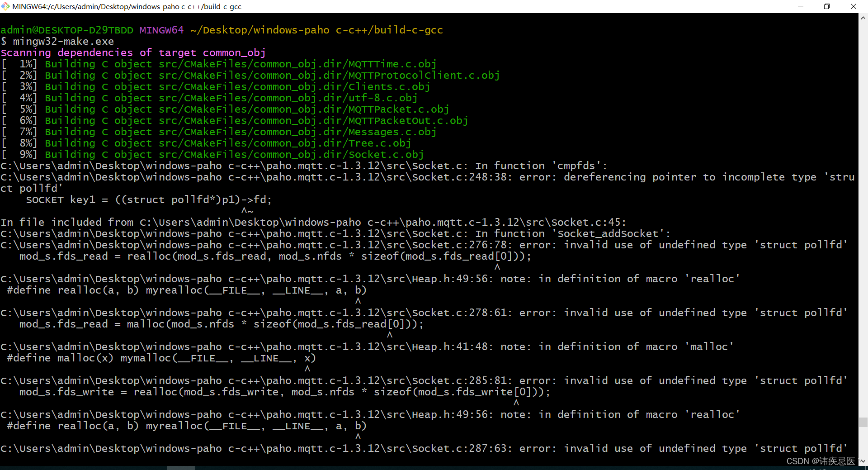Close the MINGW64 terminal window
868x470 pixels.
854,6
